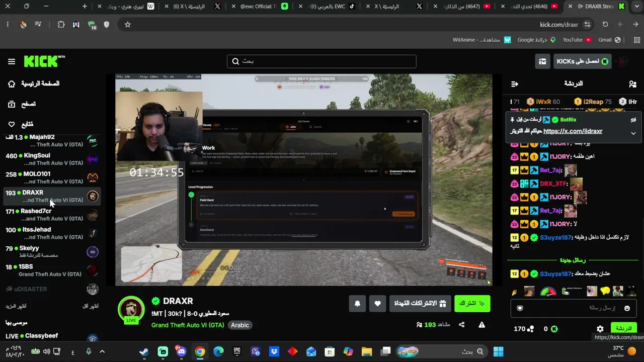Follow the channel with heart button
The height and width of the screenshot is (362, 644).
point(377,303)
